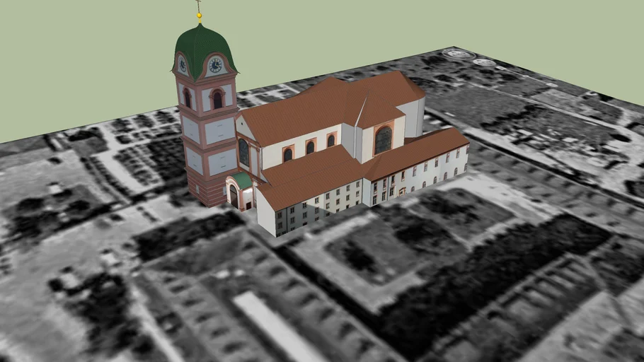Click the cross at the tower's top
Viewport: 644px width, 362px height.
point(199,5)
